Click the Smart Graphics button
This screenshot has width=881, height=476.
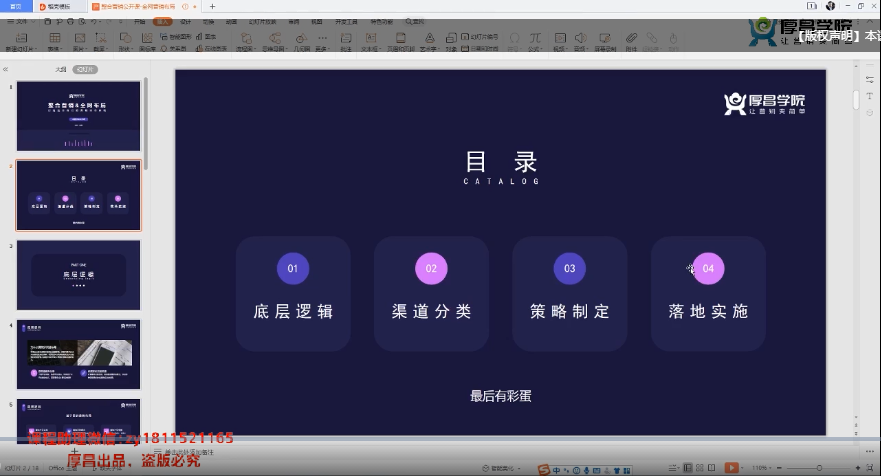point(176,37)
